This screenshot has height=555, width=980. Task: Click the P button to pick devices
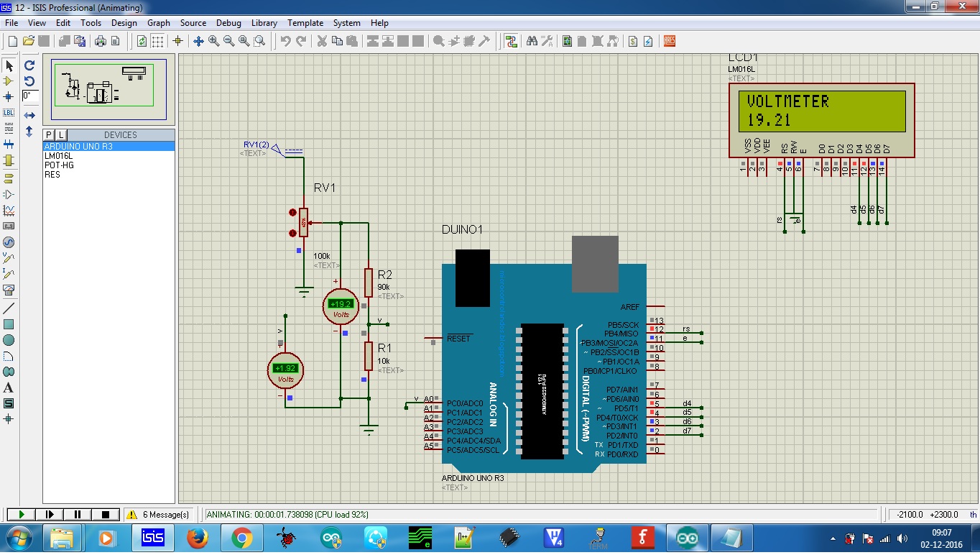pyautogui.click(x=48, y=134)
